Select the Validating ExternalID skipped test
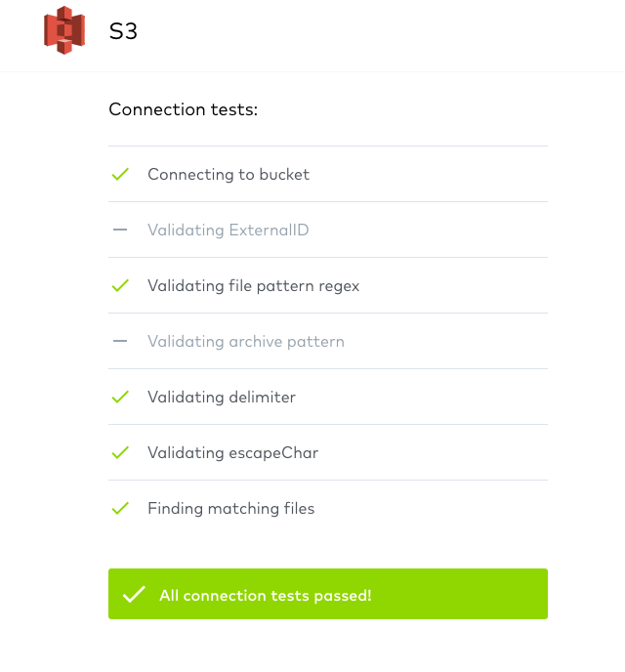 click(228, 231)
